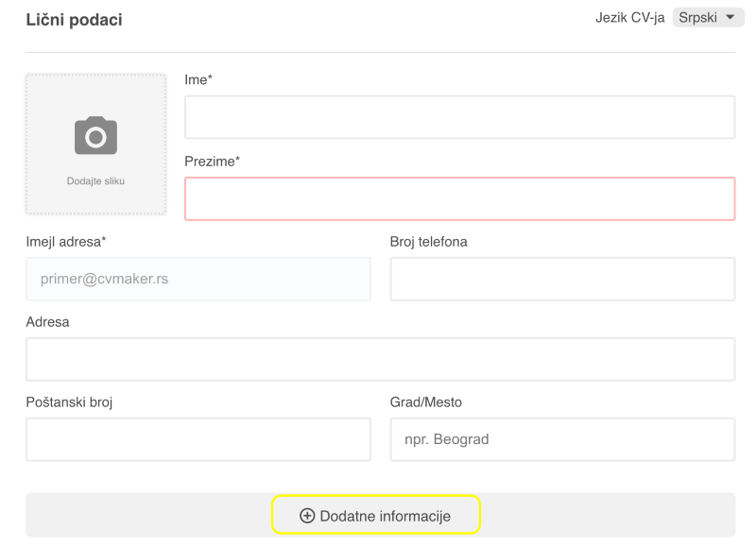Click the Ime* field label

pyautogui.click(x=198, y=79)
